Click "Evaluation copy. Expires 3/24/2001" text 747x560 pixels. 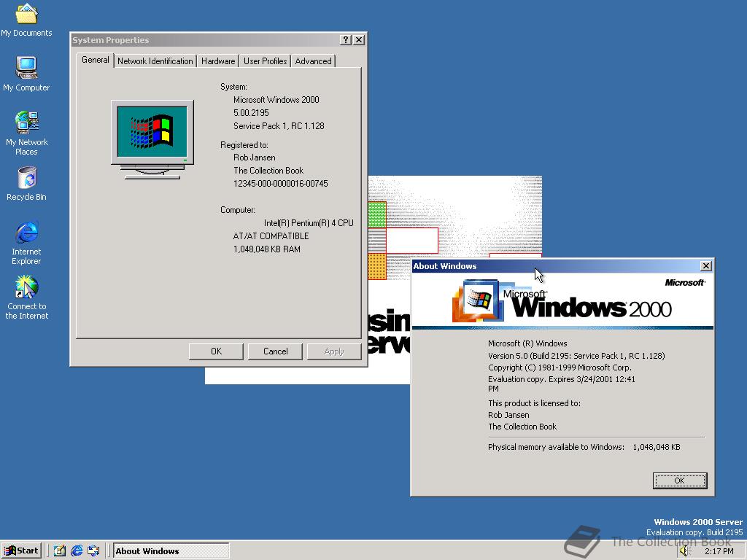551,379
